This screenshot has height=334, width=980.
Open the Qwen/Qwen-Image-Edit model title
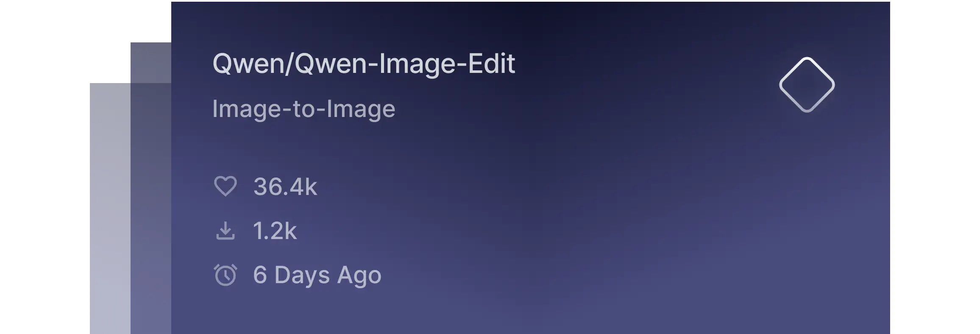point(364,64)
